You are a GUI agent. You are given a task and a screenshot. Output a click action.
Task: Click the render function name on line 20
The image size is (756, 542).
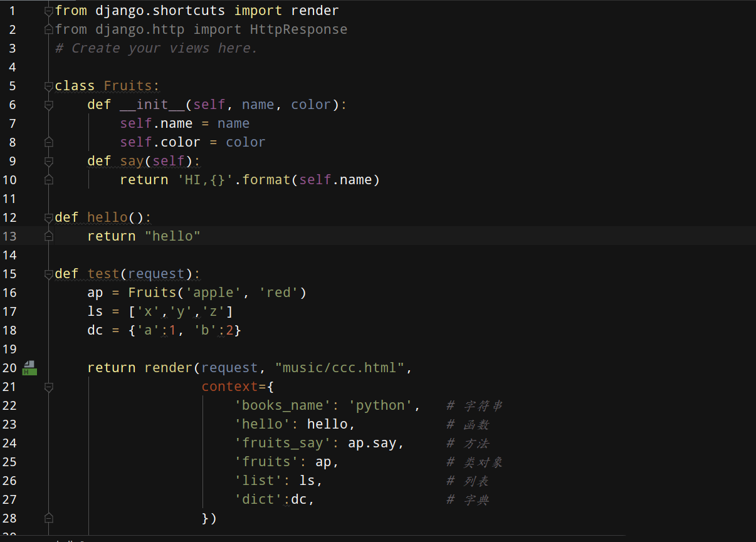point(168,367)
